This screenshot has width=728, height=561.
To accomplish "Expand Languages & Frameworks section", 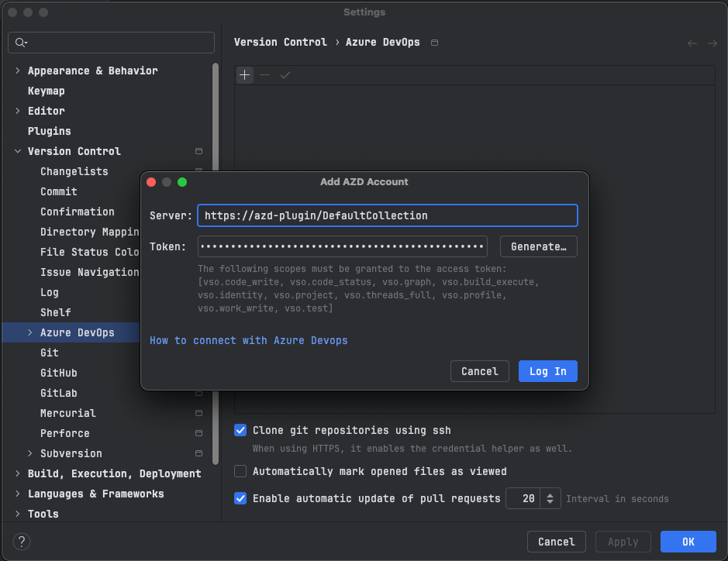I will [x=18, y=494].
